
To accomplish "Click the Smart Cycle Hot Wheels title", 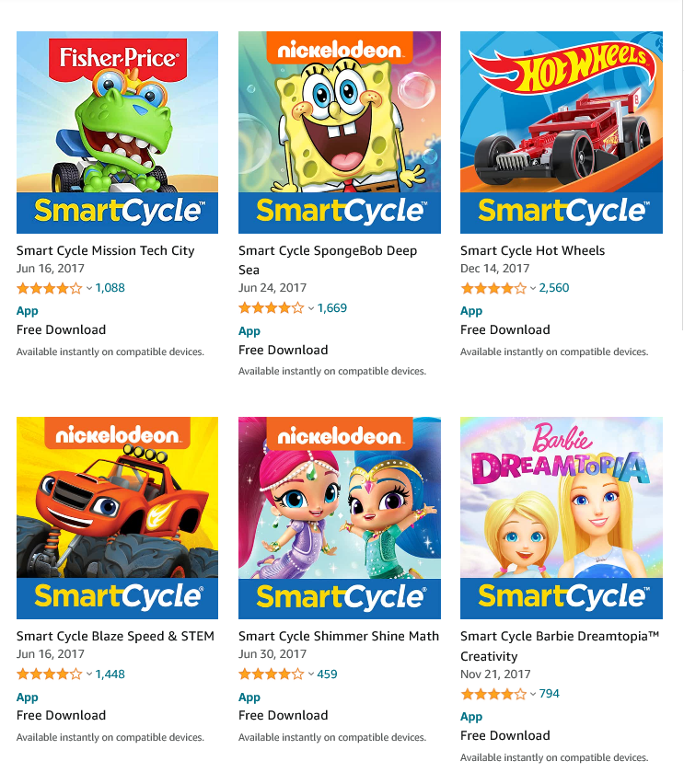I will pyautogui.click(x=533, y=250).
